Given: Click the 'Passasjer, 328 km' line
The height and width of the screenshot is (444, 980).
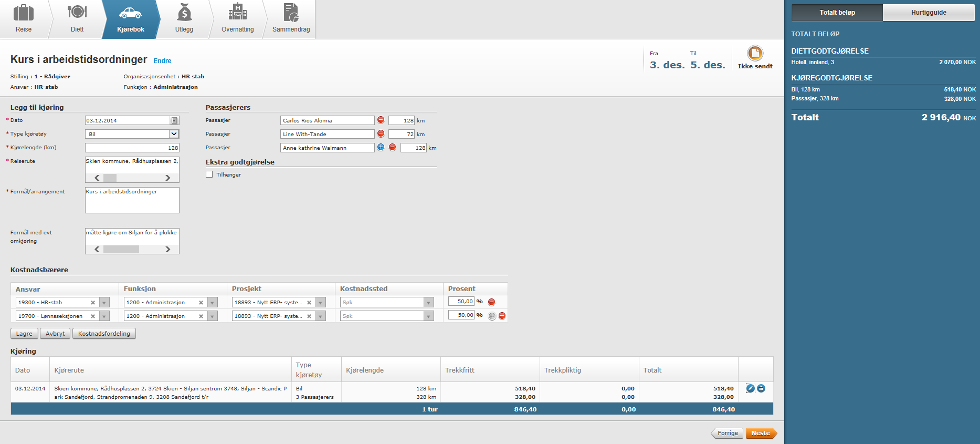Looking at the screenshot, I should tap(883, 98).
